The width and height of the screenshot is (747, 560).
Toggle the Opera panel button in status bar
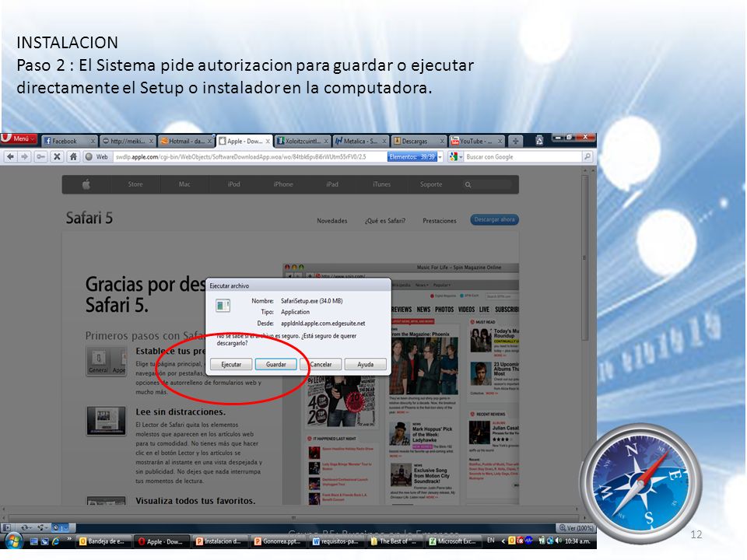(x=7, y=527)
